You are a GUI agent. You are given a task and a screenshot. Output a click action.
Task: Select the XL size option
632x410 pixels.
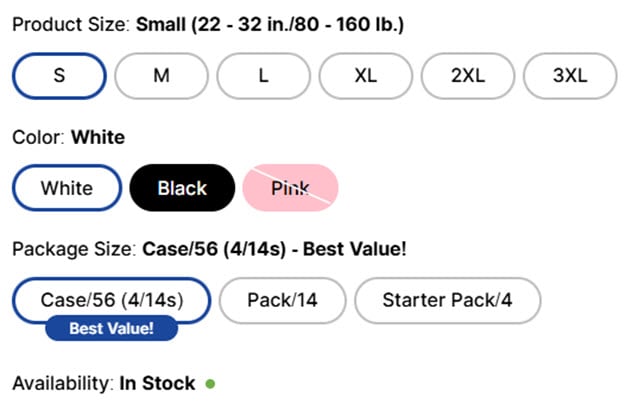365,76
